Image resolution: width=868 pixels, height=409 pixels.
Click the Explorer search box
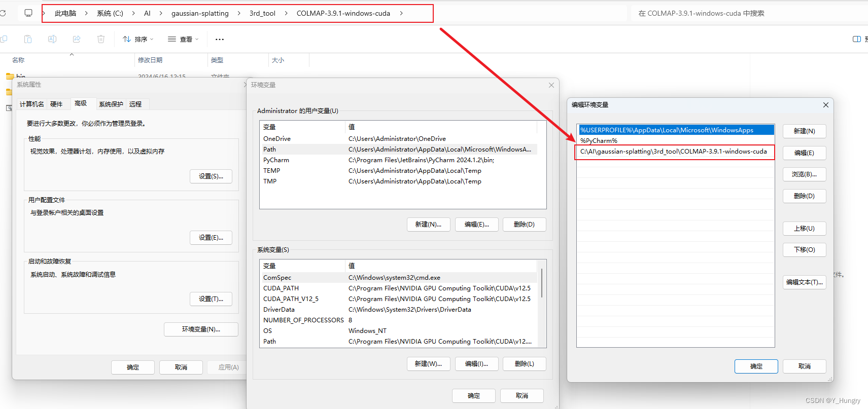pos(750,13)
